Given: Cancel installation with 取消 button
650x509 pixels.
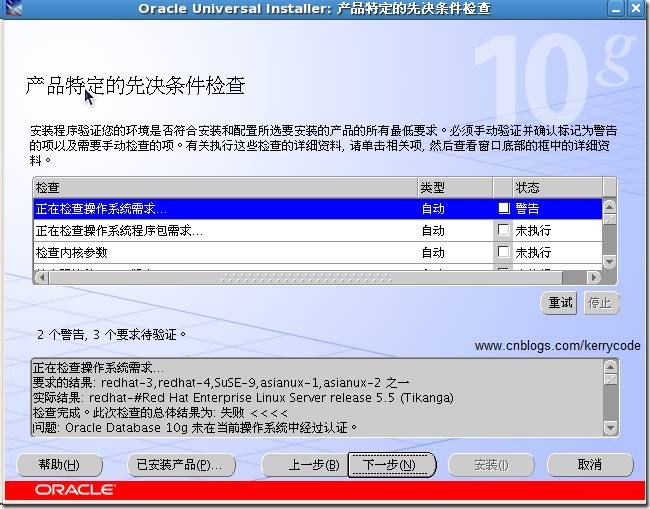Looking at the screenshot, I should coord(590,465).
